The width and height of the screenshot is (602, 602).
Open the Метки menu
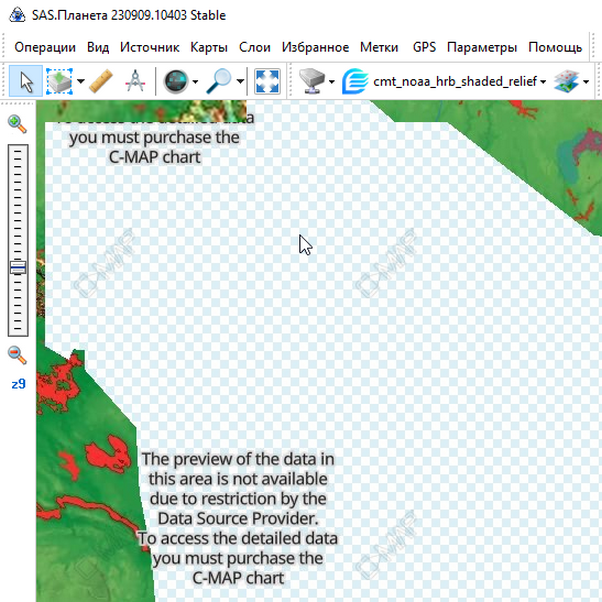coord(379,47)
